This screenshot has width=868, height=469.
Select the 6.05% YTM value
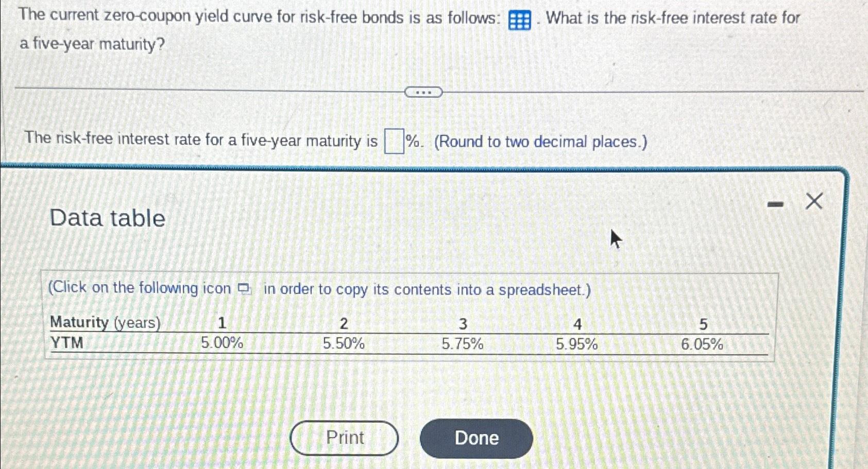702,343
